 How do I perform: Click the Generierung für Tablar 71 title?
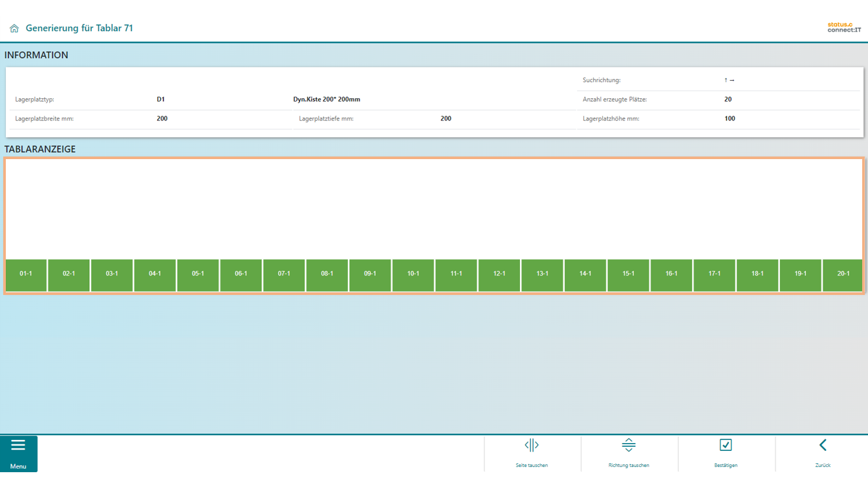[79, 28]
